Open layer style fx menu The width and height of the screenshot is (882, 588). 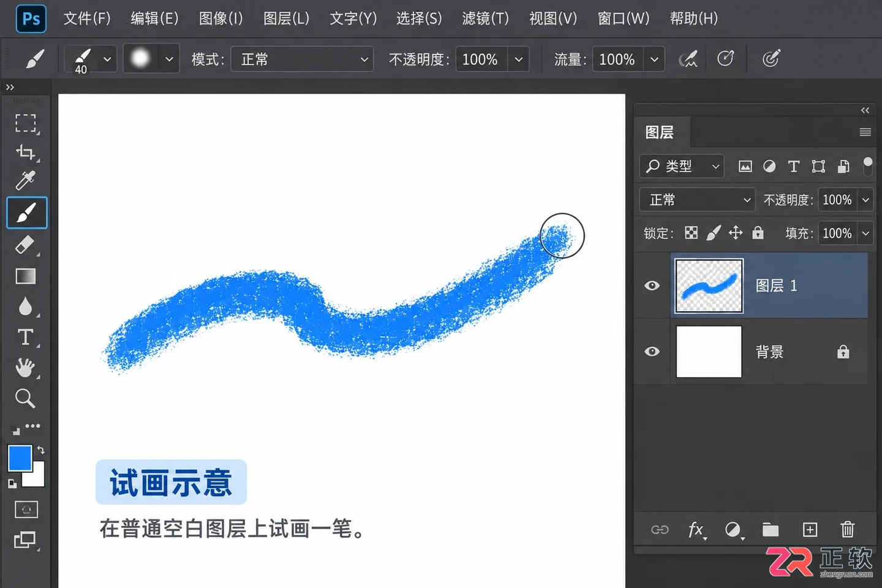tap(696, 530)
